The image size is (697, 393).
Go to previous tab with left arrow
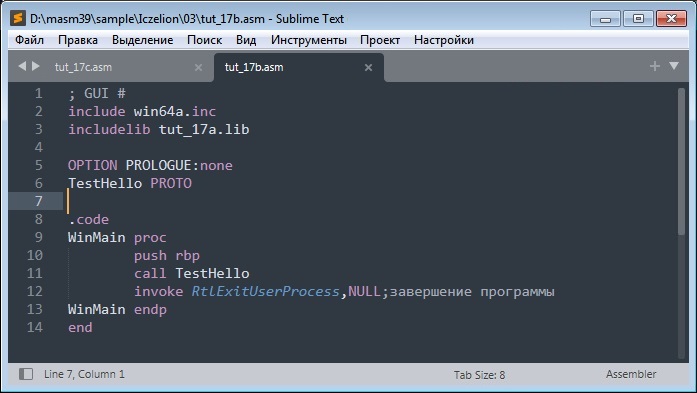[22, 66]
